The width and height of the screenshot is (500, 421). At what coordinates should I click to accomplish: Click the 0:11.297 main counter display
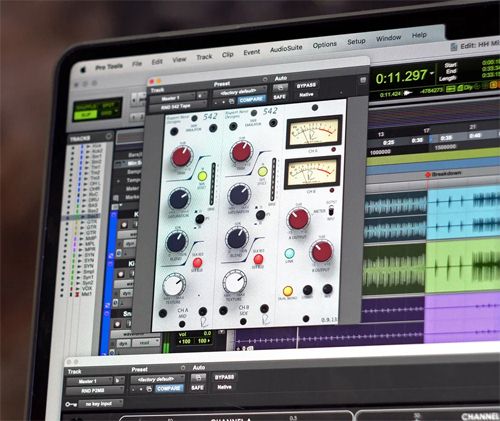pos(401,77)
